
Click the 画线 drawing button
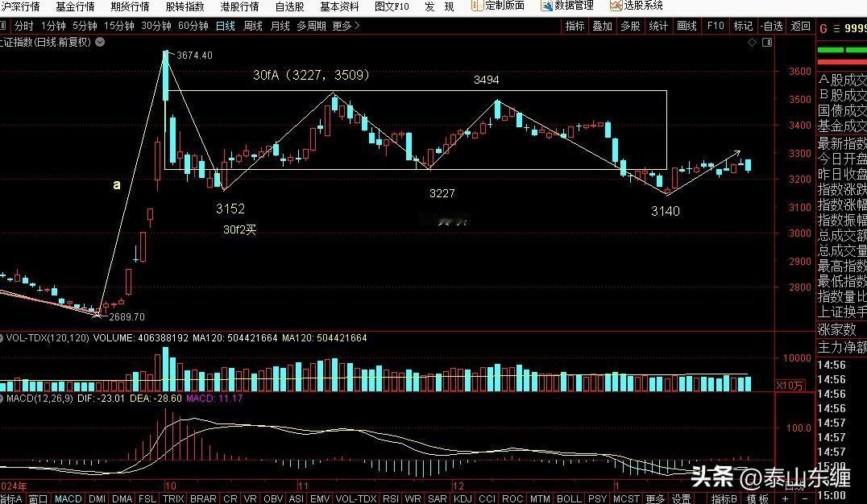(687, 26)
